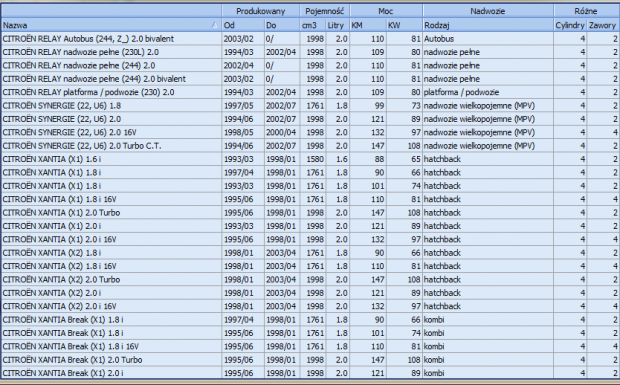This screenshot has height=385, width=620.
Task: Select row CITROËN XANTIA (X2) 1.8 i
Action: [310, 253]
